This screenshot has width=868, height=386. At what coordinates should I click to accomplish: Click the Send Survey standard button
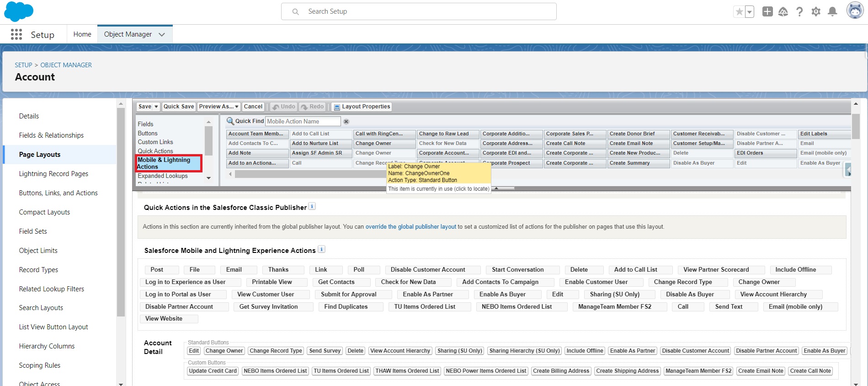coord(325,351)
